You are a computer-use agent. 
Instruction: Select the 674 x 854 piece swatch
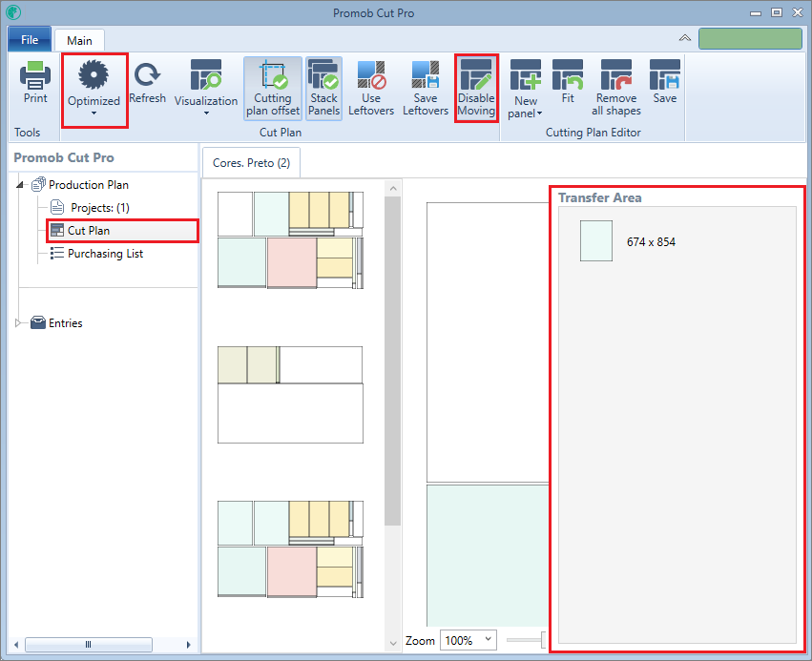[596, 240]
